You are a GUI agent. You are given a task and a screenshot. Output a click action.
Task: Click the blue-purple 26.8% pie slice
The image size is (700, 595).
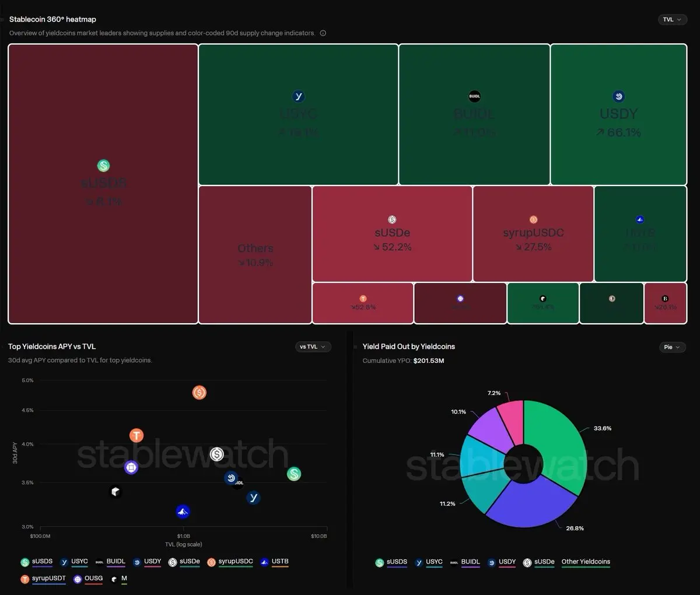coord(531,506)
